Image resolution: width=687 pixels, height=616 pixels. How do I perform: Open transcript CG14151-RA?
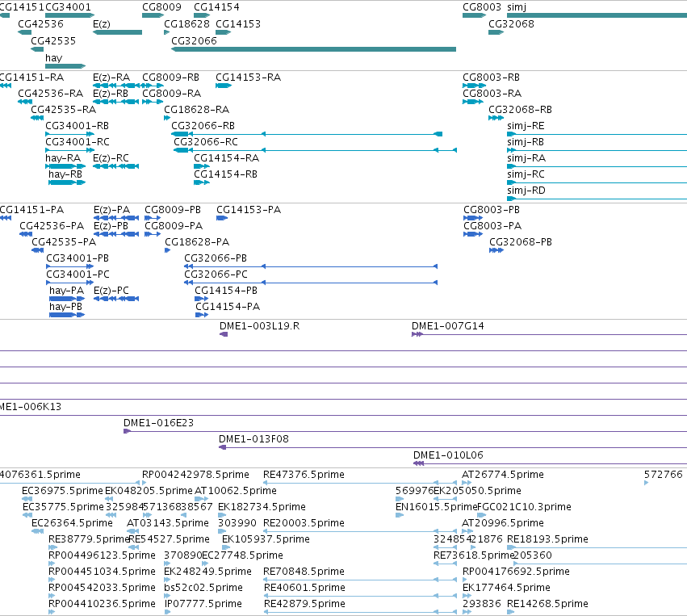coord(32,78)
